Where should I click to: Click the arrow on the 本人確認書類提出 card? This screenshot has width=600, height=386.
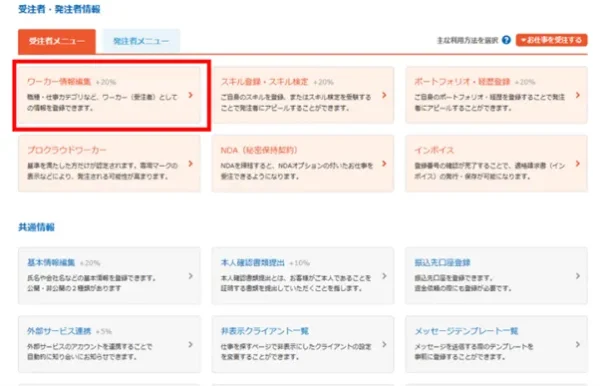point(384,276)
